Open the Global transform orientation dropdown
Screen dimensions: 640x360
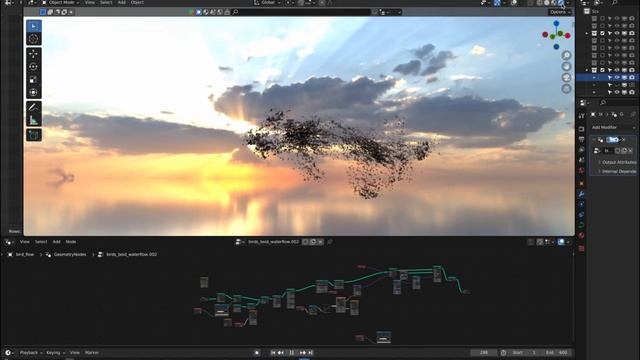[x=267, y=2]
